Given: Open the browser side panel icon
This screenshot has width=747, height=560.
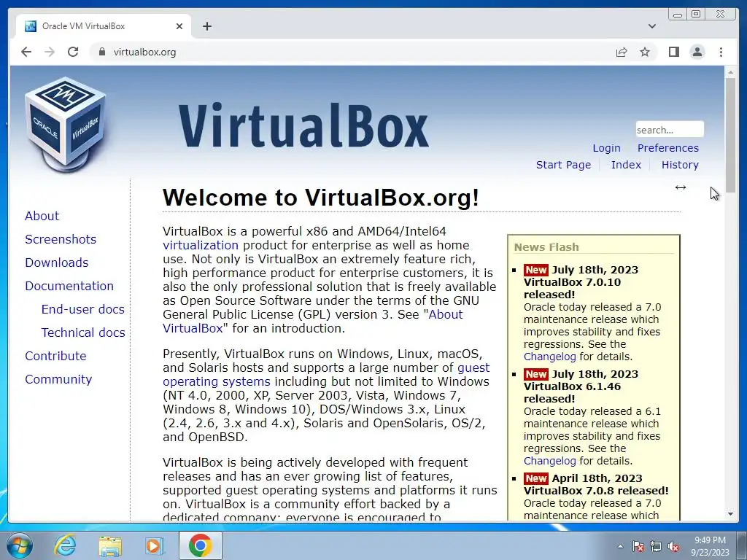Looking at the screenshot, I should [673, 52].
